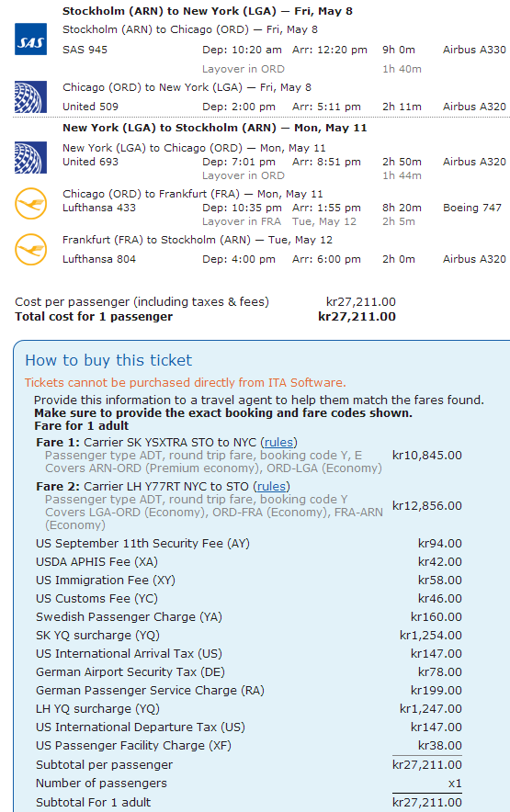Select SAS 945 flight number text

click(x=85, y=50)
